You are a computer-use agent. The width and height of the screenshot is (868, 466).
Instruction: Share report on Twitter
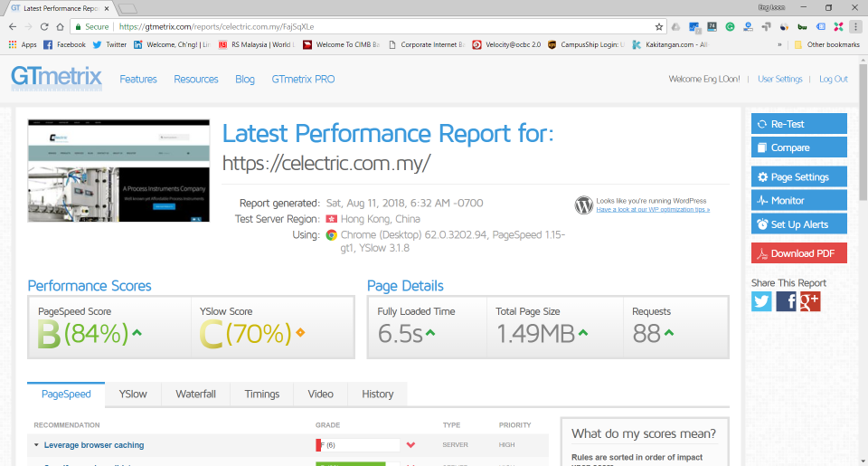[761, 301]
